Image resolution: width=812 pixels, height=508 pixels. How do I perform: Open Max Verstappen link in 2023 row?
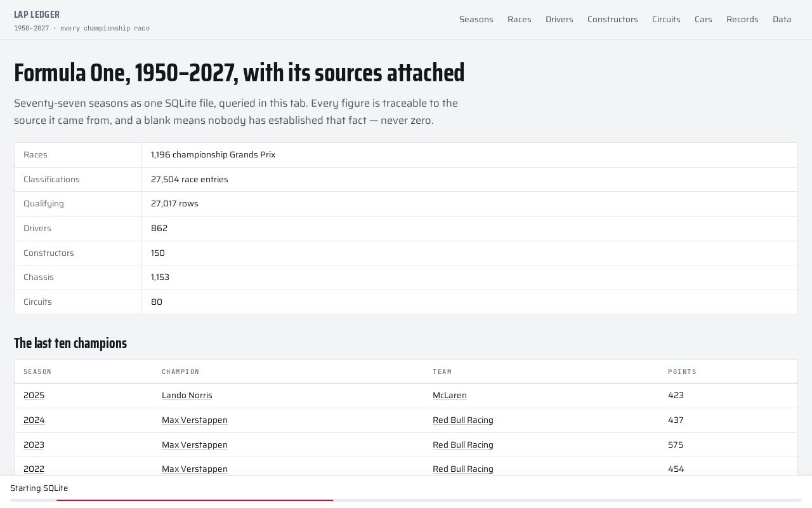coord(194,444)
